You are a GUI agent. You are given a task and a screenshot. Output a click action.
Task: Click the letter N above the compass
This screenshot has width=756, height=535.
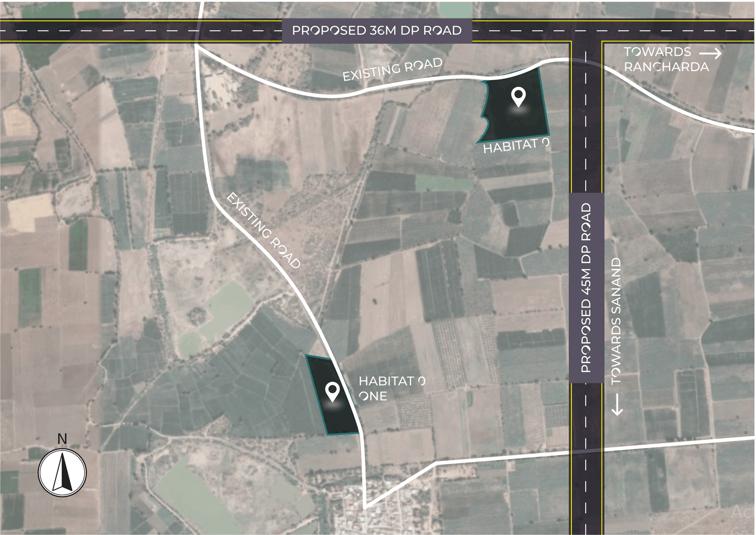click(x=62, y=439)
